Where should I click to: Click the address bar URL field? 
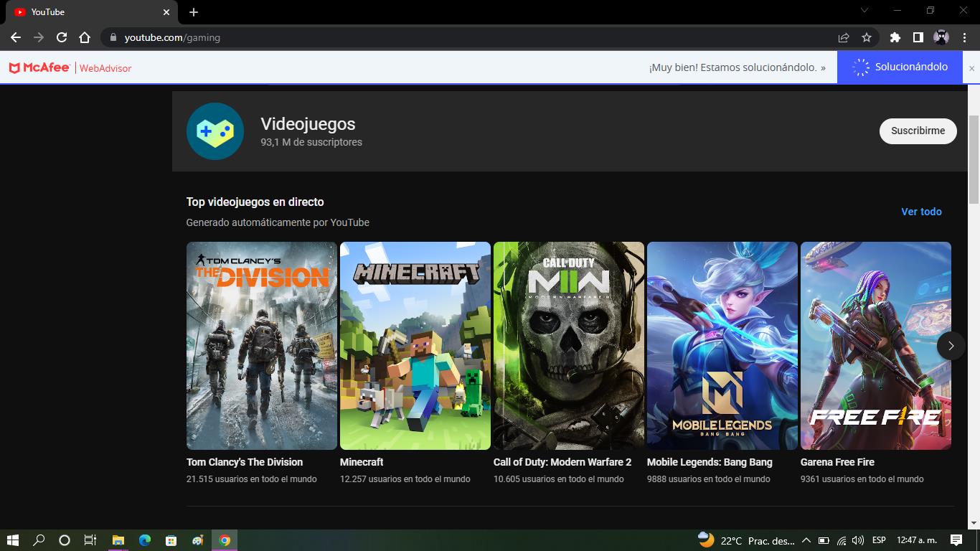pos(430,37)
